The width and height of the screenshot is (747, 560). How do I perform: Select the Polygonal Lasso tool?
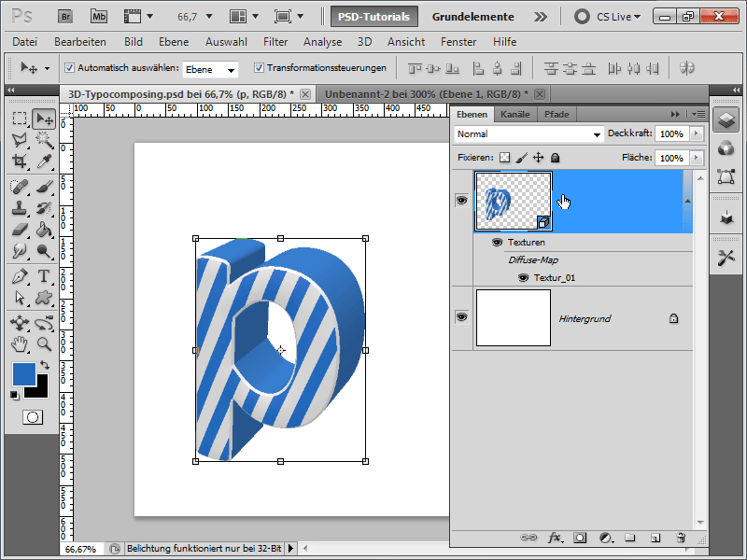pyautogui.click(x=19, y=139)
